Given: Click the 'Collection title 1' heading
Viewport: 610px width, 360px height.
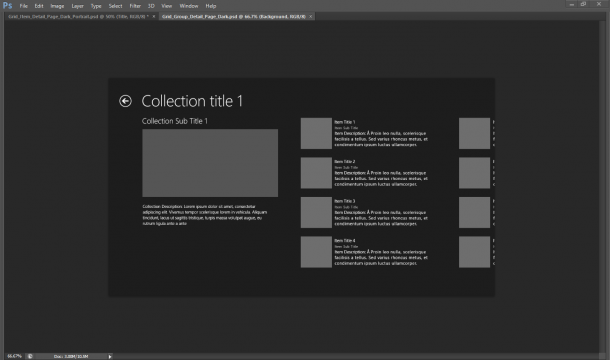Looking at the screenshot, I should click(192, 101).
